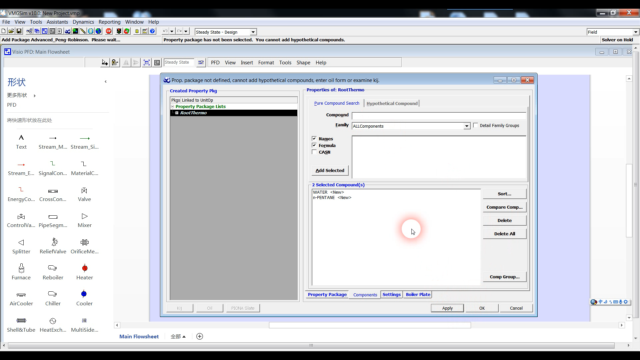Select the Chiller shape icon
Image resolution: width=640 pixels, height=360 pixels.
click(x=53, y=294)
